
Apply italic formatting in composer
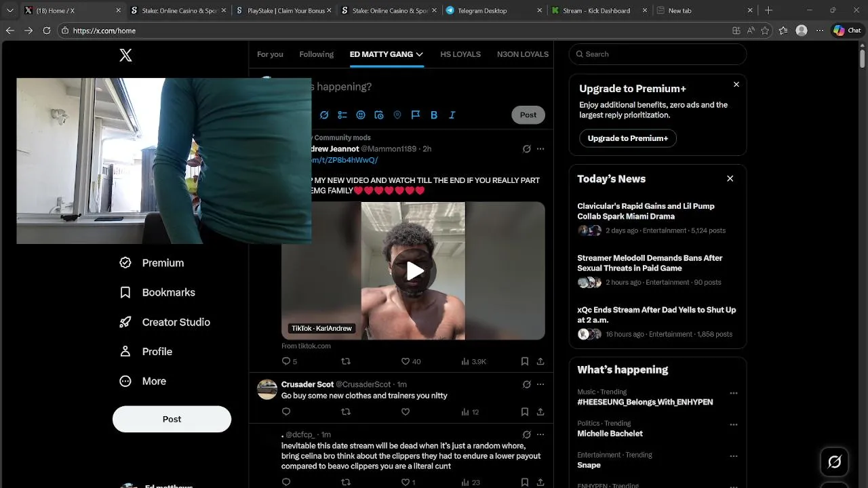[452, 115]
